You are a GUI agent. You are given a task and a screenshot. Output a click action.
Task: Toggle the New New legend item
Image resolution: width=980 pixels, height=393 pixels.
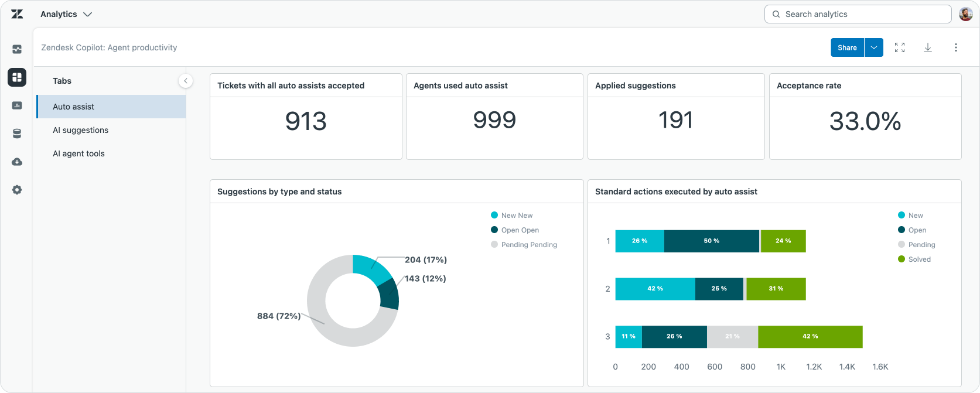(512, 216)
